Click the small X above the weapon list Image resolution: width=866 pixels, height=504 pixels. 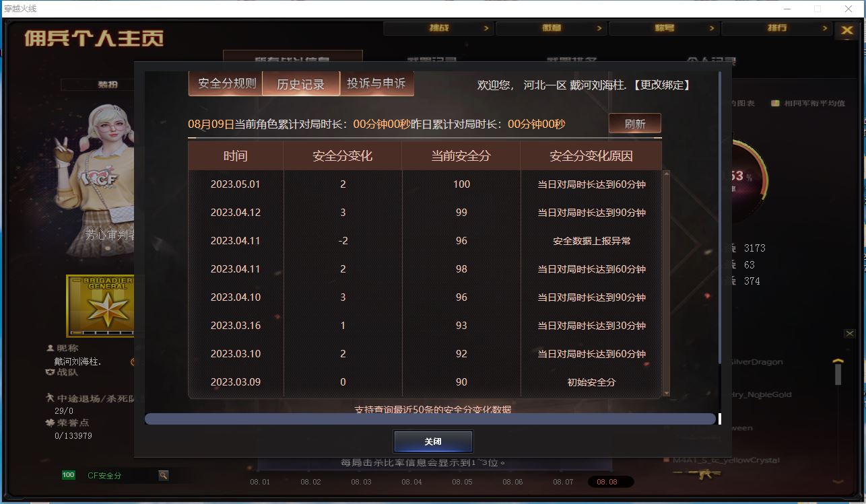point(850,334)
